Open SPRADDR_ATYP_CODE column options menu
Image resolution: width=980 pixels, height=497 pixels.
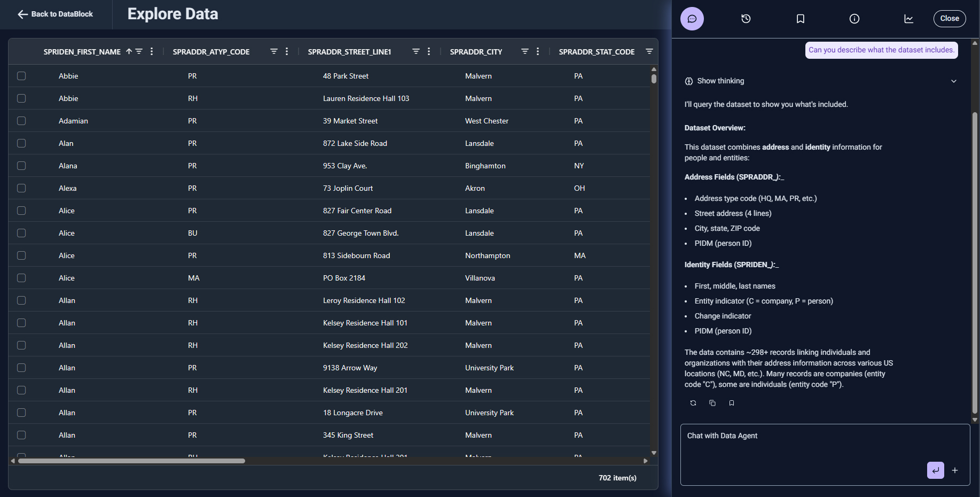coord(287,51)
